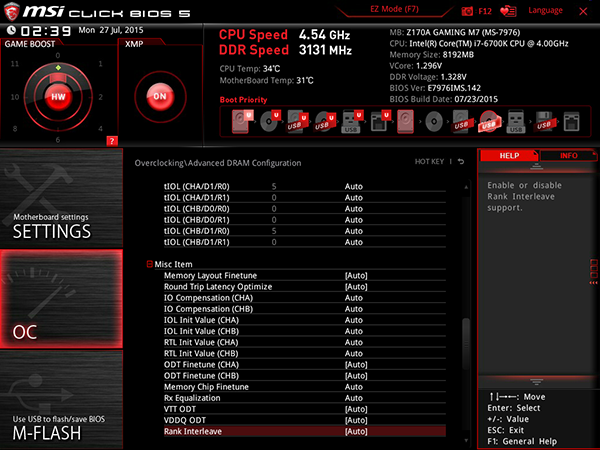The height and width of the screenshot is (450, 600).
Task: Select the legacy USB hard disk boot icon
Action: coord(461,122)
